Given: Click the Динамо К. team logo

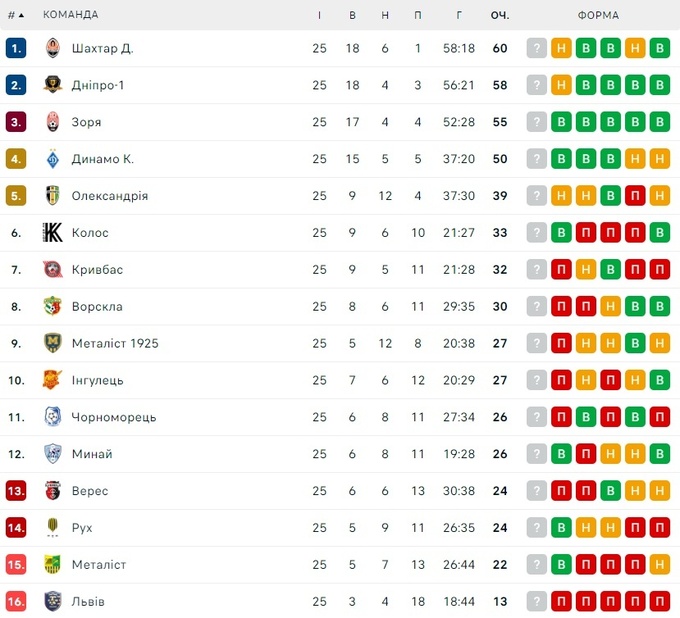Looking at the screenshot, I should coord(53,159).
